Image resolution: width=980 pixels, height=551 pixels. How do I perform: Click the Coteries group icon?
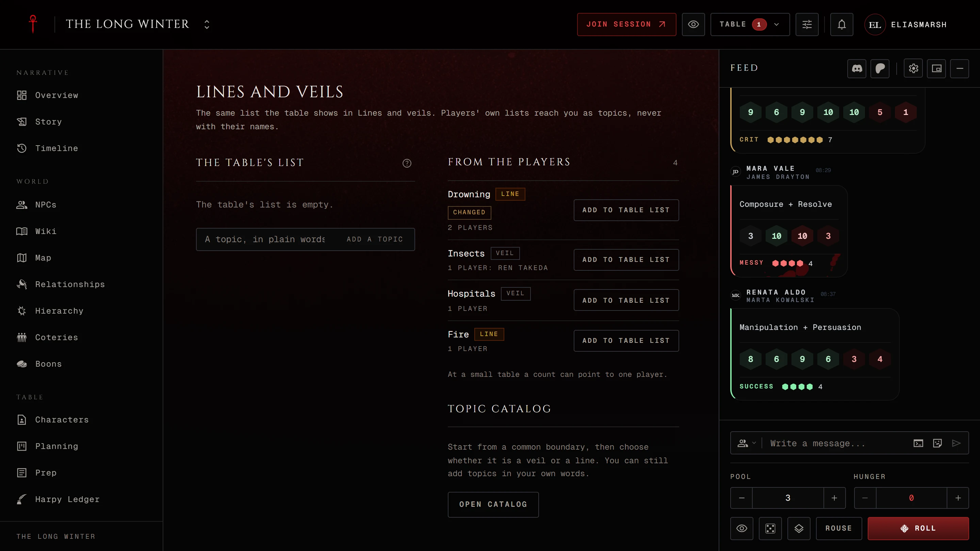(22, 337)
